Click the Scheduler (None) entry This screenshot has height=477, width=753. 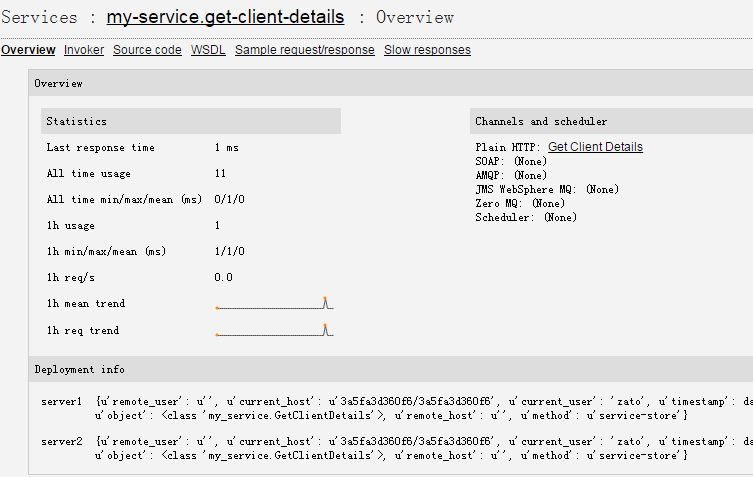click(526, 217)
